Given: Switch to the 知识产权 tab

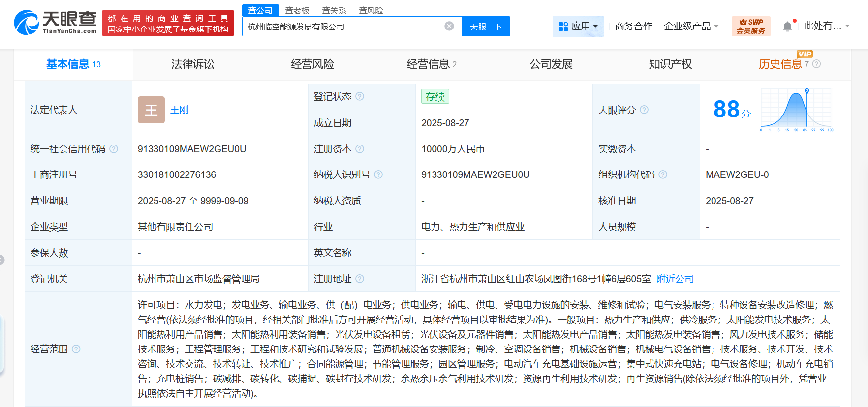Looking at the screenshot, I should [670, 64].
